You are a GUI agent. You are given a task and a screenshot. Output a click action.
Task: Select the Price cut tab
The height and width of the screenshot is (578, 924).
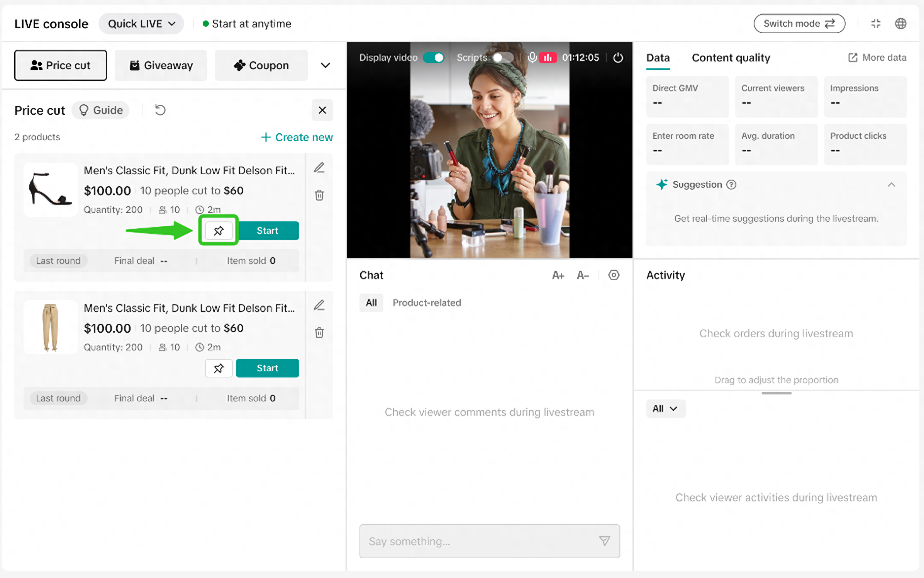click(61, 65)
